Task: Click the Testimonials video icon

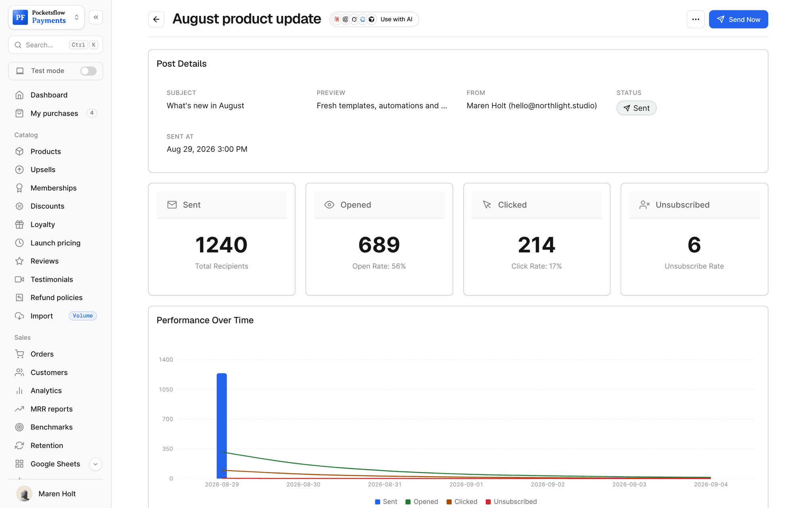Action: [x=19, y=279]
